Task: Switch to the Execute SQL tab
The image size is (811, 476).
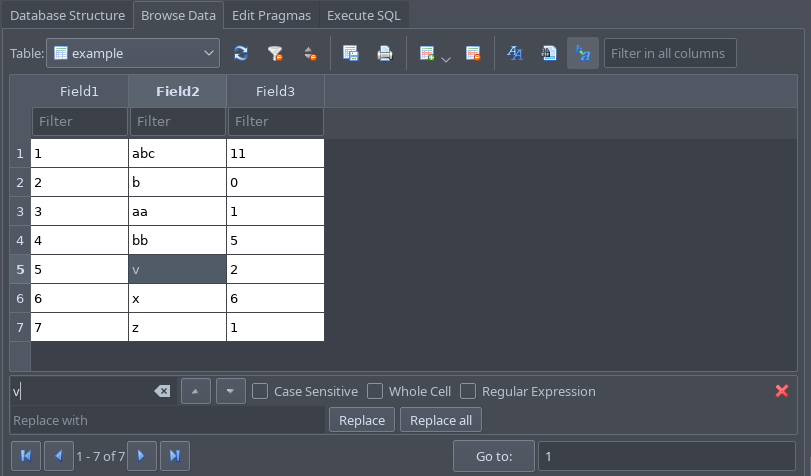Action: tap(364, 16)
